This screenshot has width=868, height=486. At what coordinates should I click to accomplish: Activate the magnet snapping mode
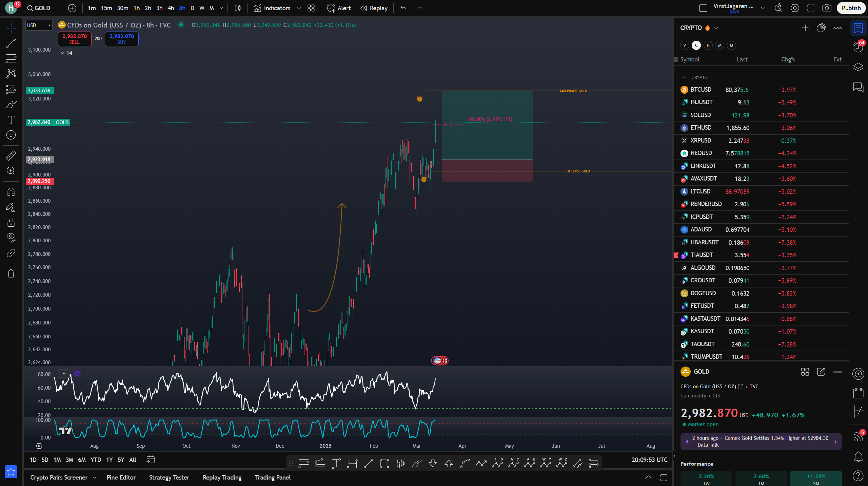(x=11, y=192)
